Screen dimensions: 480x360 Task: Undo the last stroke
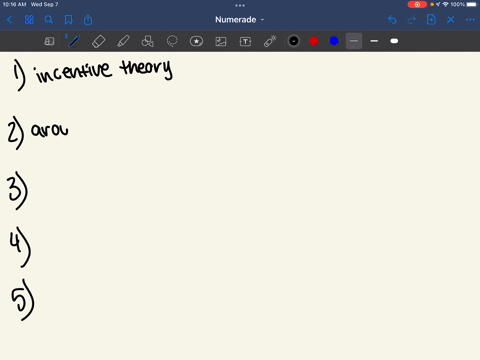pyautogui.click(x=392, y=20)
